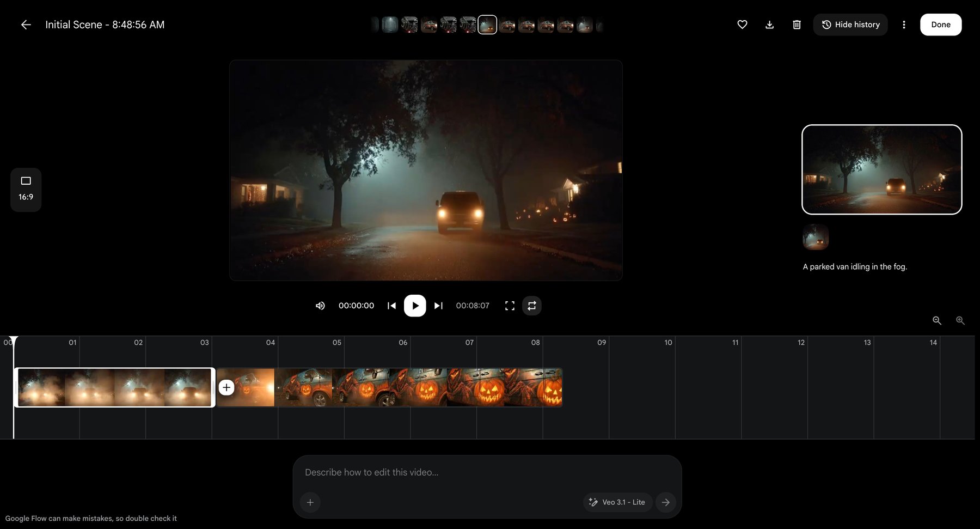
Task: Select the large history preview thumbnail
Action: [881, 169]
